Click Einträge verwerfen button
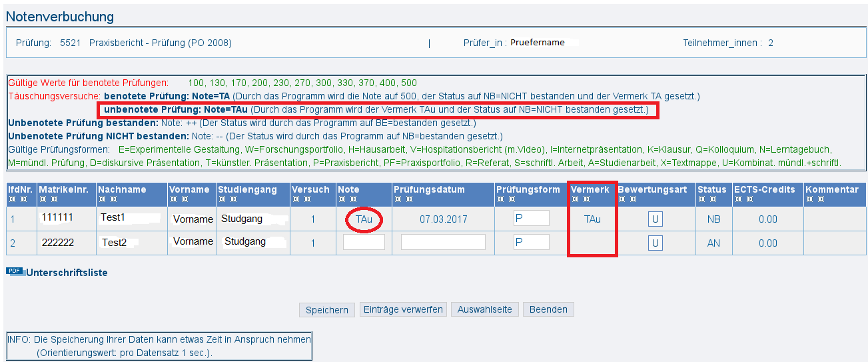The height and width of the screenshot is (362, 868). click(403, 309)
